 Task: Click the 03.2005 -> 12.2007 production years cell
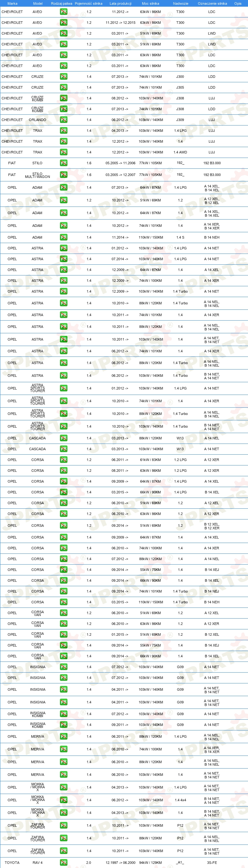click(x=121, y=174)
